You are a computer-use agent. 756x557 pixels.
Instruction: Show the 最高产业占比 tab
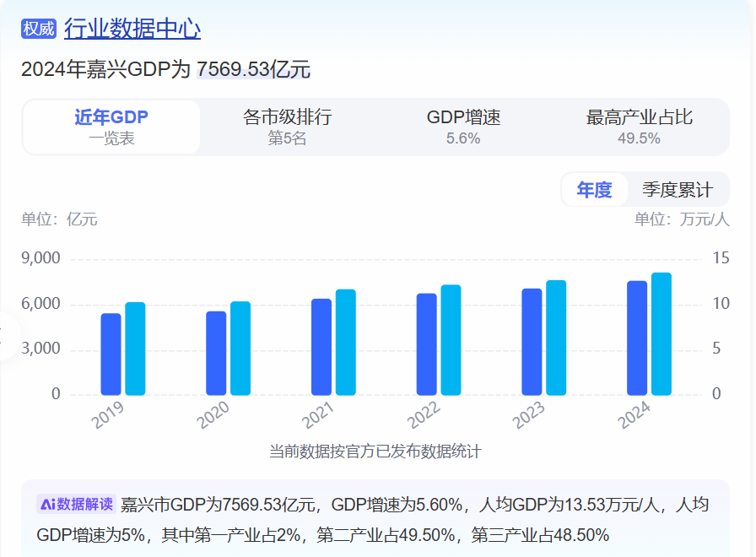(639, 127)
